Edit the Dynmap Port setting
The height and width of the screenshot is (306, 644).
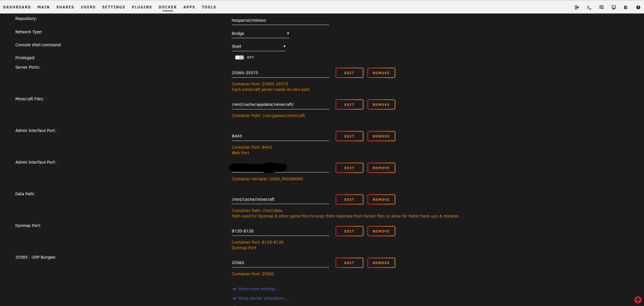(349, 231)
